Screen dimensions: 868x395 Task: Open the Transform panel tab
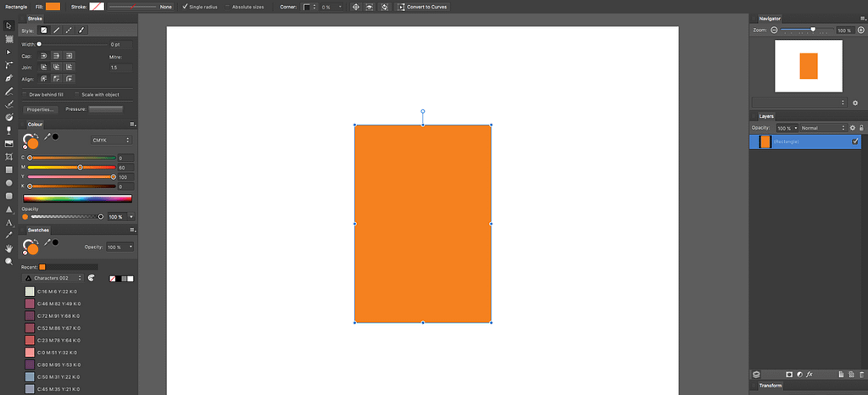coord(771,386)
